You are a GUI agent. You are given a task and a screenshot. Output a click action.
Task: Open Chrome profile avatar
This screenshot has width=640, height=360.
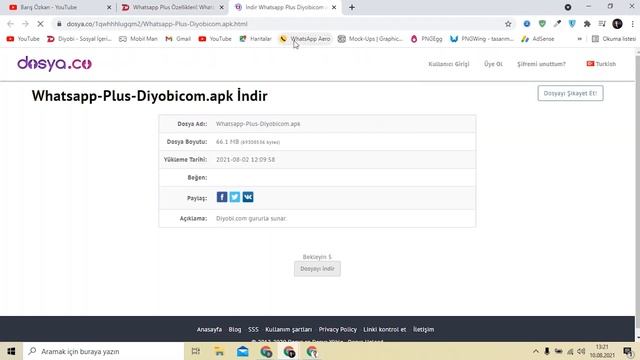[x=617, y=24]
